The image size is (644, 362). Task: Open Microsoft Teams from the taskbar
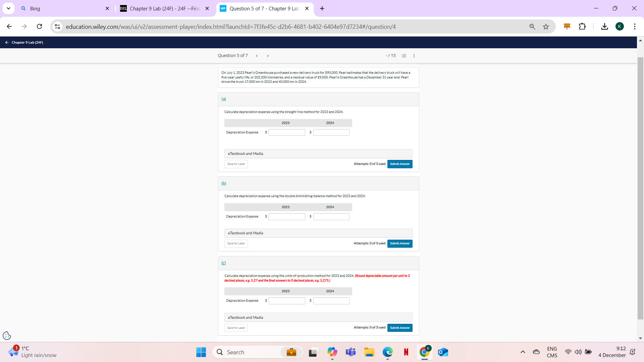pos(351,352)
